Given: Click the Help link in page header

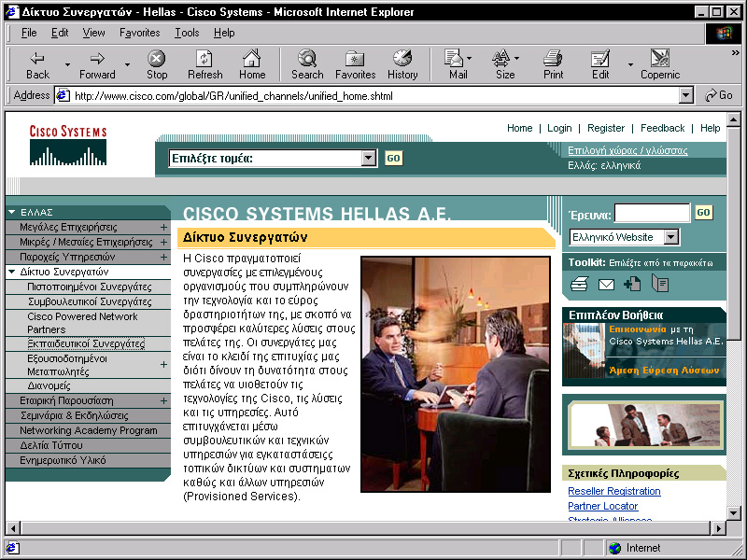Looking at the screenshot, I should (x=710, y=128).
